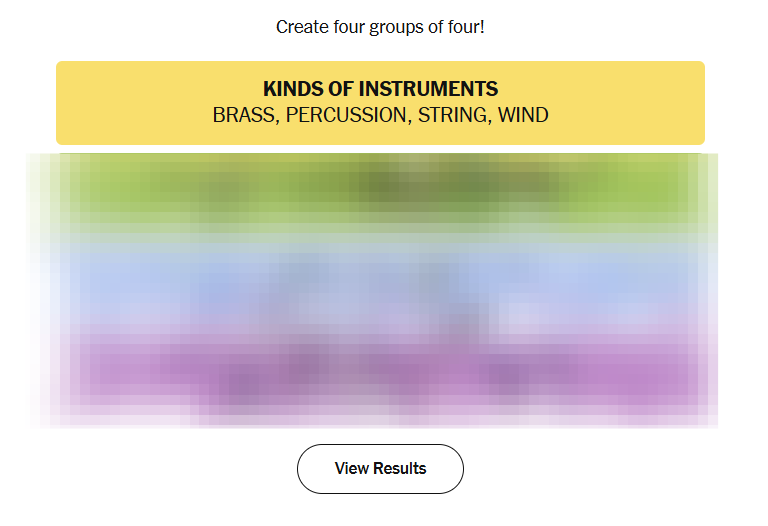Click the 'Create four groups of four!' heading
The image size is (768, 526).
click(x=380, y=27)
